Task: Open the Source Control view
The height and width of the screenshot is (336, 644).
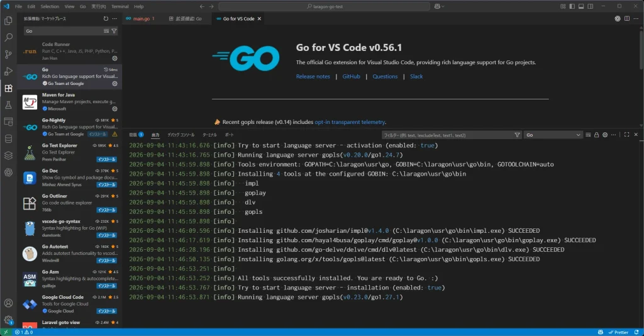Action: tap(8, 54)
